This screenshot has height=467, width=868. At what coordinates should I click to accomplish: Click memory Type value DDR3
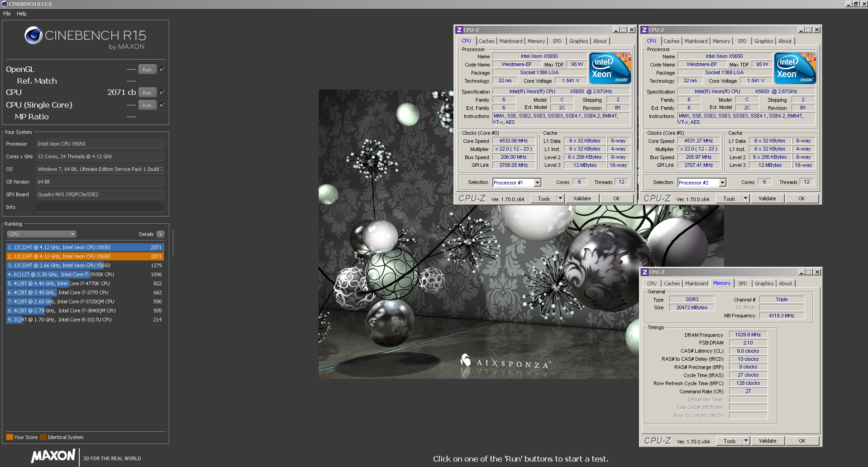pos(692,299)
